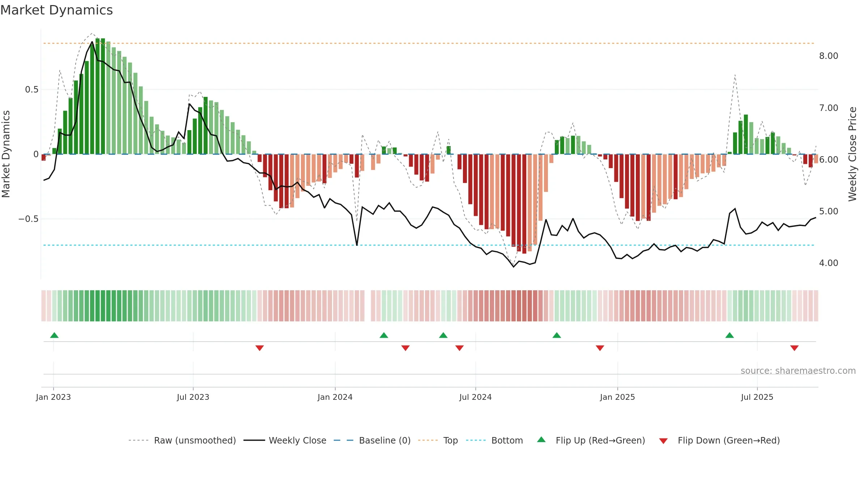Click the vertical Market Dynamics axis title
868x488 pixels.
pos(6,154)
